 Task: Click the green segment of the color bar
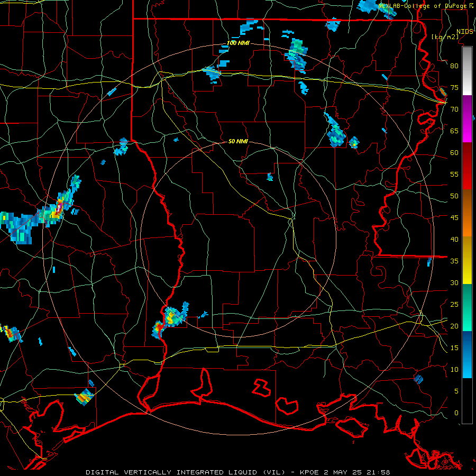(467, 308)
